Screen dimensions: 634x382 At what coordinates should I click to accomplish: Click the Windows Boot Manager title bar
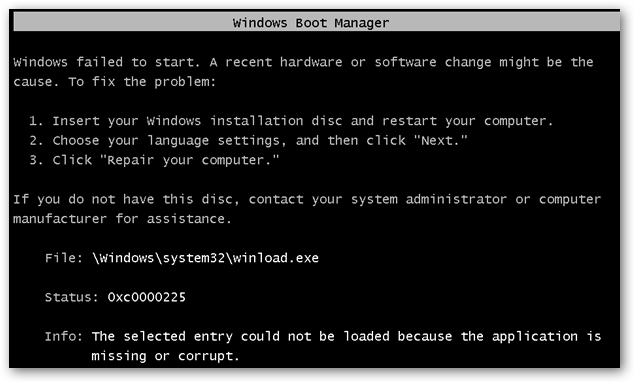317,22
